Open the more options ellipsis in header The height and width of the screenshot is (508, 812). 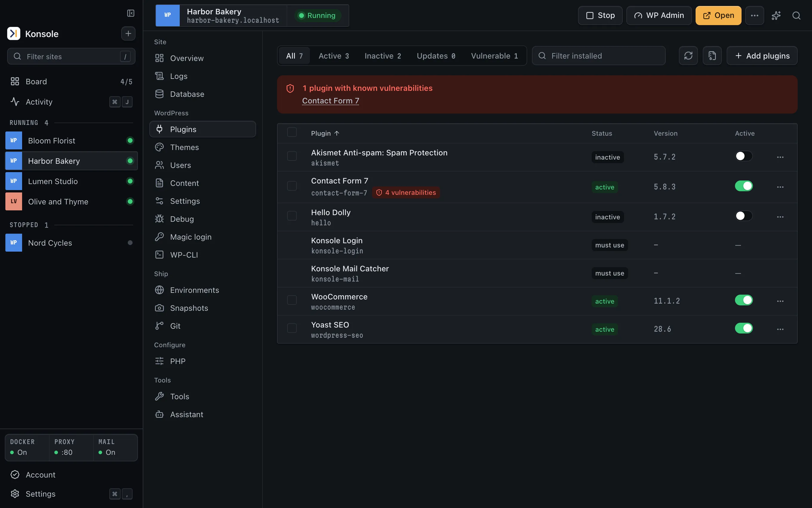tap(754, 16)
